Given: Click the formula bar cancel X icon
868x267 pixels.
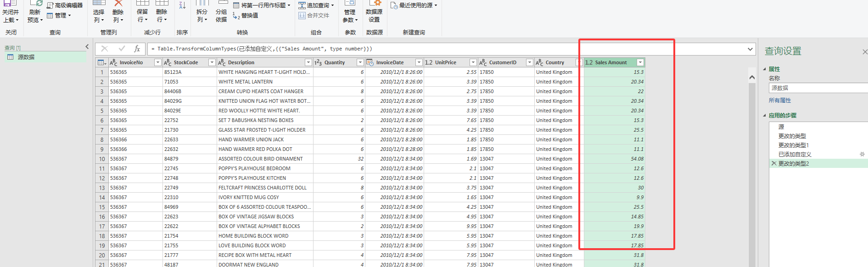Looking at the screenshot, I should coord(105,49).
